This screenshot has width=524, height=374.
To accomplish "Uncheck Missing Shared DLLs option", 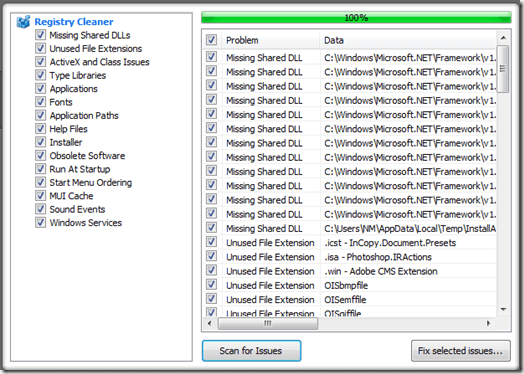I will tap(40, 35).
